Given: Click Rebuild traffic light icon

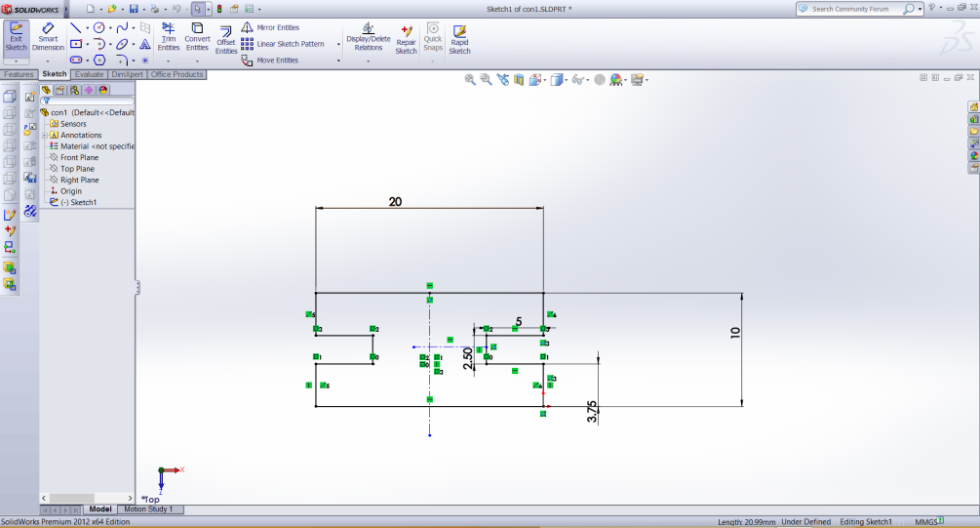Looking at the screenshot, I should pyautogui.click(x=219, y=9).
